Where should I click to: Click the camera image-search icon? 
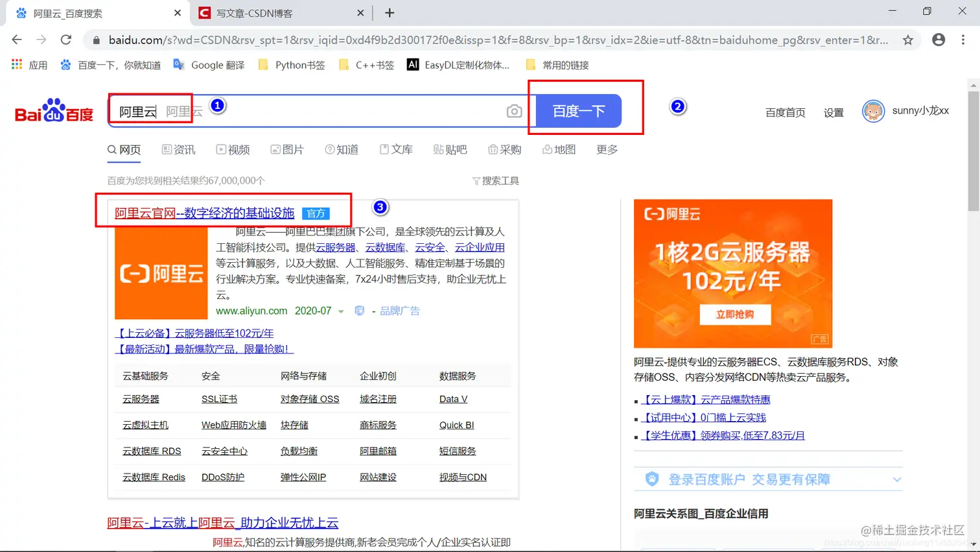click(514, 111)
